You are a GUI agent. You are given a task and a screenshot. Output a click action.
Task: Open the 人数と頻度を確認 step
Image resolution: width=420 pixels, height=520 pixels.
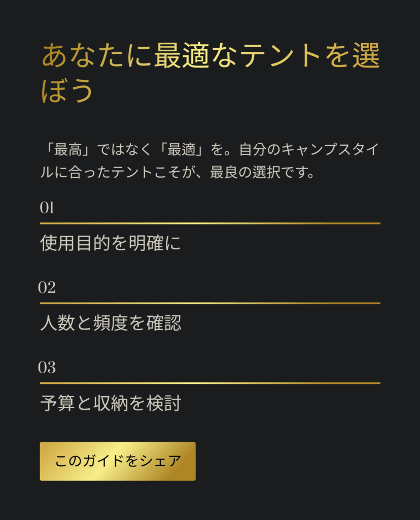click(x=111, y=323)
